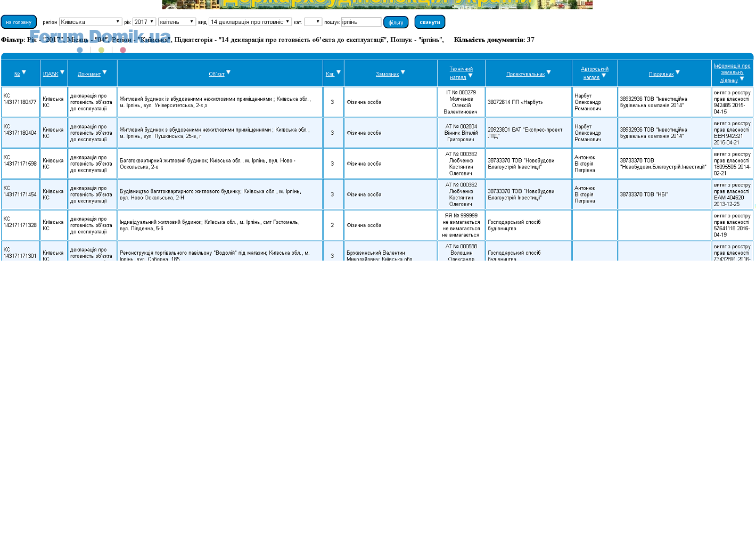The width and height of the screenshot is (756, 560).
Task: Click the 'Замовник' column header link
Action: (387, 74)
